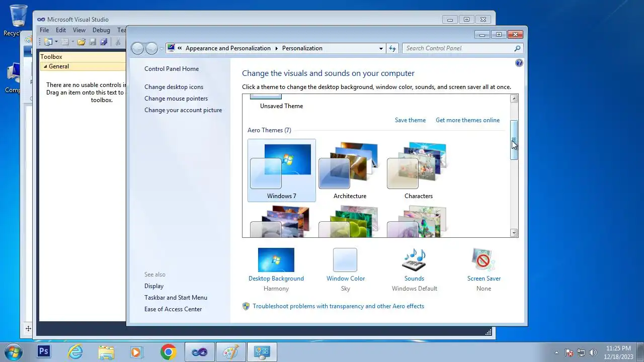Click network tray icon
The width and height of the screenshot is (644, 362).
581,352
